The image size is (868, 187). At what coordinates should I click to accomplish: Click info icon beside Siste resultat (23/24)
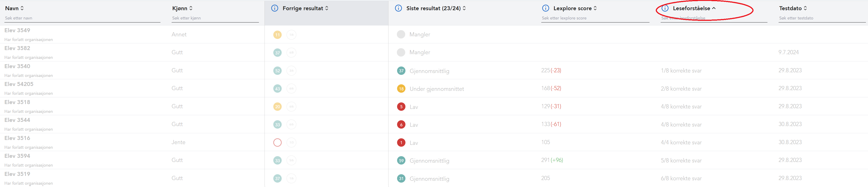(x=398, y=8)
